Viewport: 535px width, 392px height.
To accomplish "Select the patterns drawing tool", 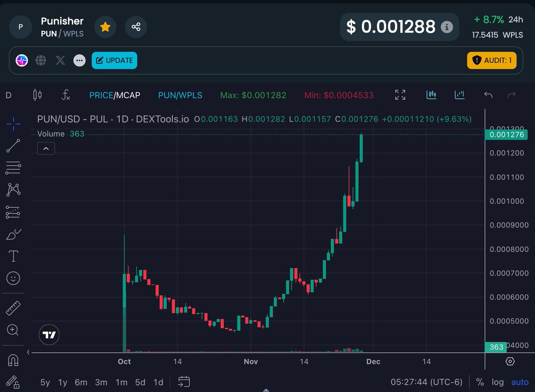I will (13, 190).
